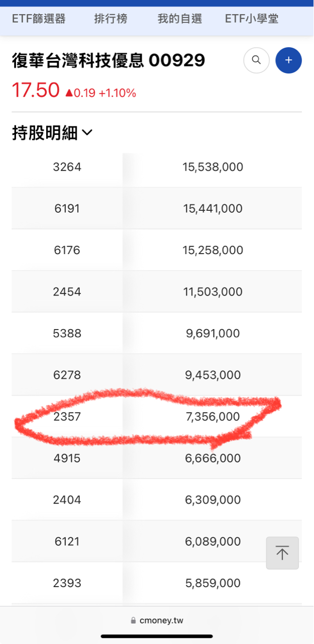Tap the circled 2357 stock code
The width and height of the screenshot is (314, 644).
(67, 417)
